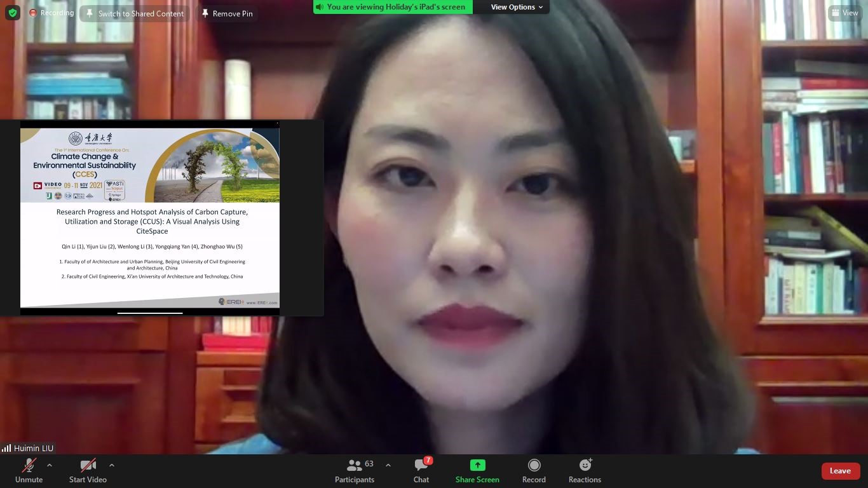The image size is (868, 488).
Task: Expand the arrow next to Participants
Action: tap(388, 465)
